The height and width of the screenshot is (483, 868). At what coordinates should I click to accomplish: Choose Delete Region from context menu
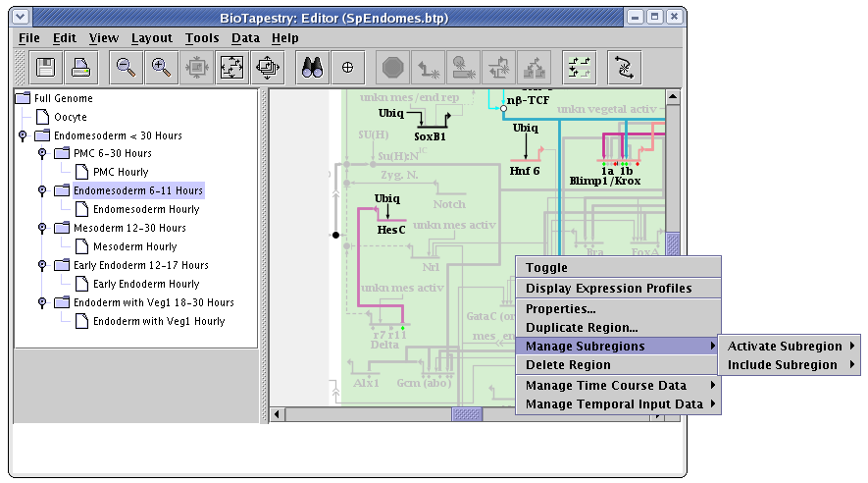(568, 365)
